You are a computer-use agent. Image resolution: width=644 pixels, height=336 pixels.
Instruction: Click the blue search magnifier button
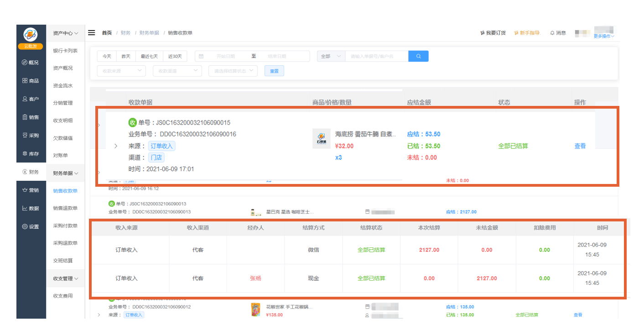pos(418,56)
